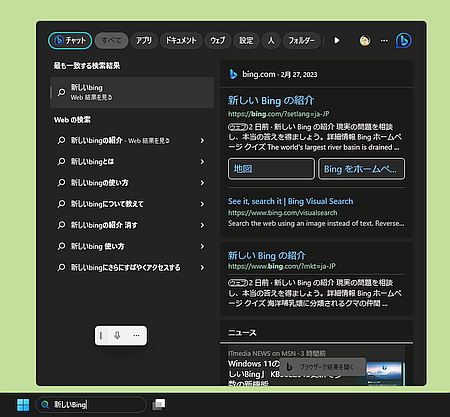Switch to the 人 filter tab
This screenshot has height=417, width=450.
point(271,41)
